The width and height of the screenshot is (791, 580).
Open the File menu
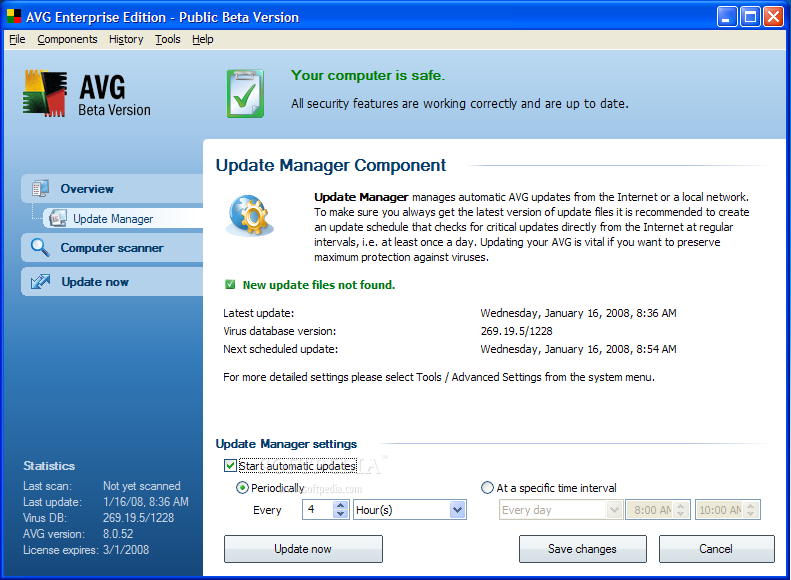[17, 39]
